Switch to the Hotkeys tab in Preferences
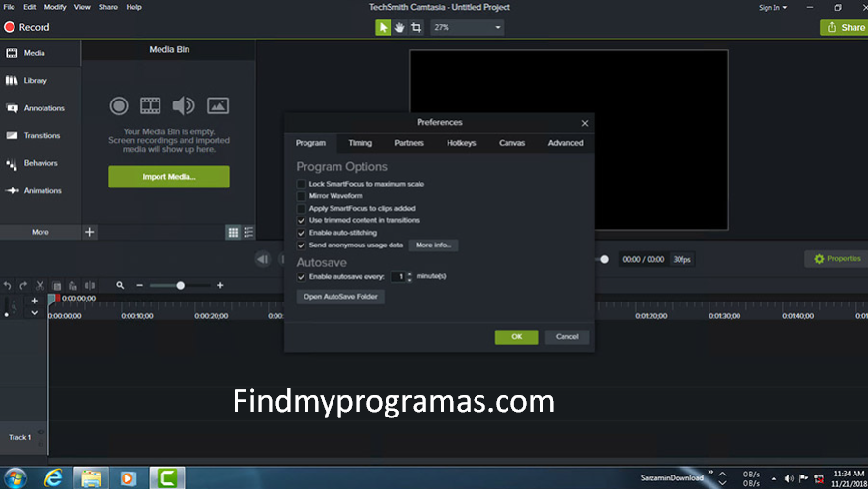The image size is (868, 489). tap(461, 143)
